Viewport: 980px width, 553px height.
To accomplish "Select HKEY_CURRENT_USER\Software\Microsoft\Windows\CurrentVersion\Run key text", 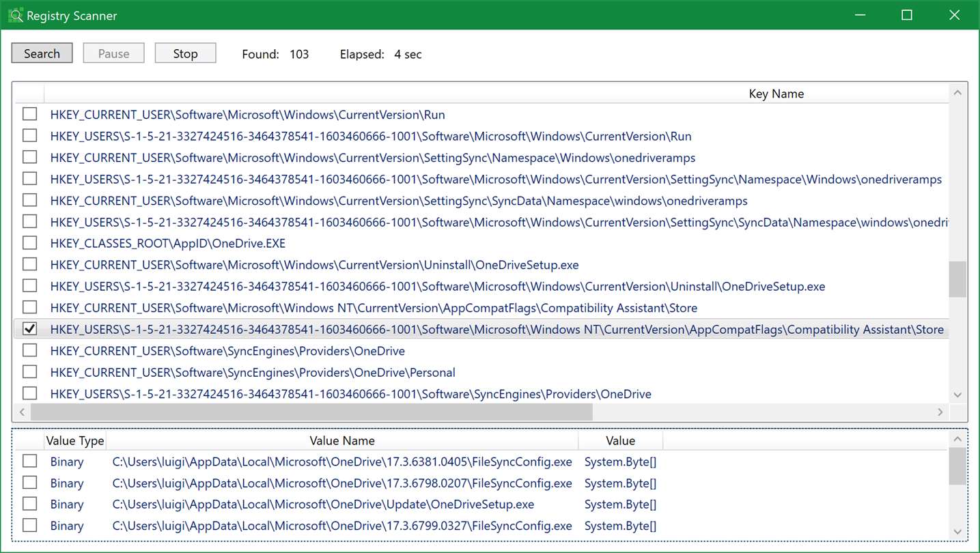I will click(247, 115).
